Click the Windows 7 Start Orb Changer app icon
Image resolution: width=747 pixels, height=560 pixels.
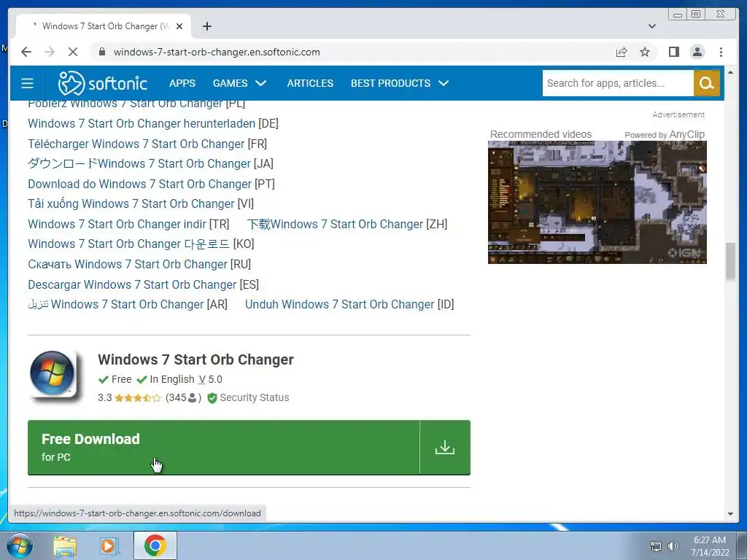click(53, 376)
